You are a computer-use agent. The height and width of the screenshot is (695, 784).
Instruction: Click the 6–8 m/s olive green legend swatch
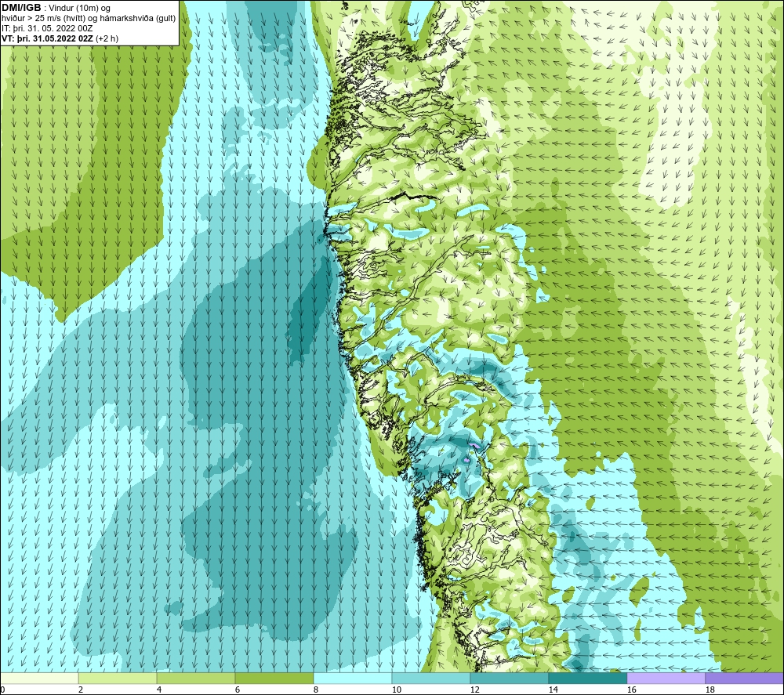[274, 679]
